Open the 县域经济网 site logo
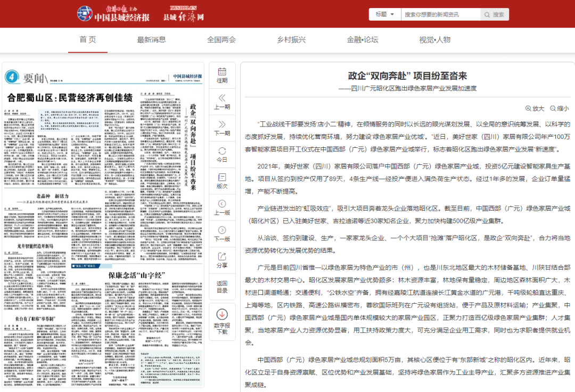 (183, 14)
